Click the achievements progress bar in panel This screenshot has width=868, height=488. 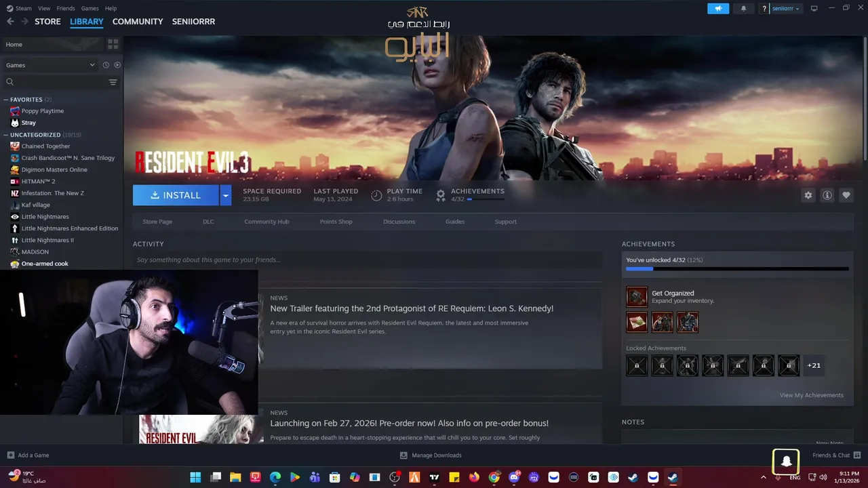coord(737,269)
